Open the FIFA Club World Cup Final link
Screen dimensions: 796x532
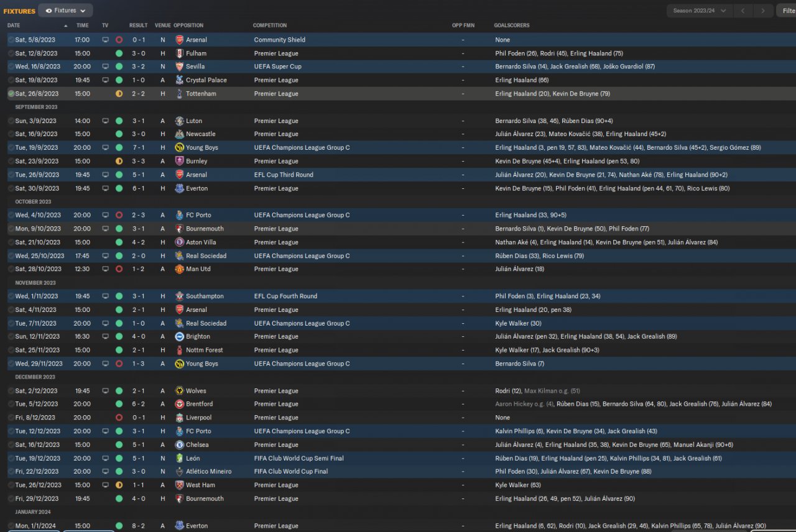pyautogui.click(x=290, y=472)
